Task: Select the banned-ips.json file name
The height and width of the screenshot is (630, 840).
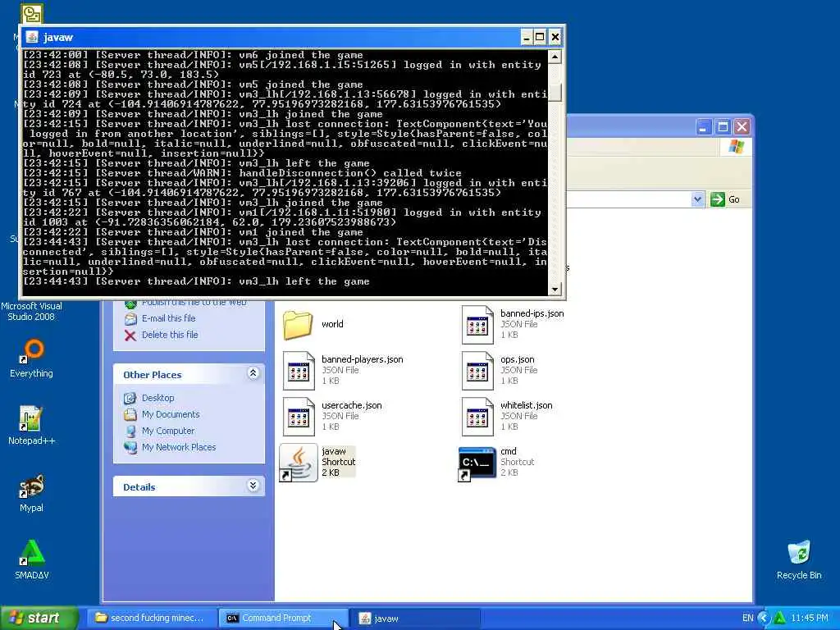Action: pos(532,313)
